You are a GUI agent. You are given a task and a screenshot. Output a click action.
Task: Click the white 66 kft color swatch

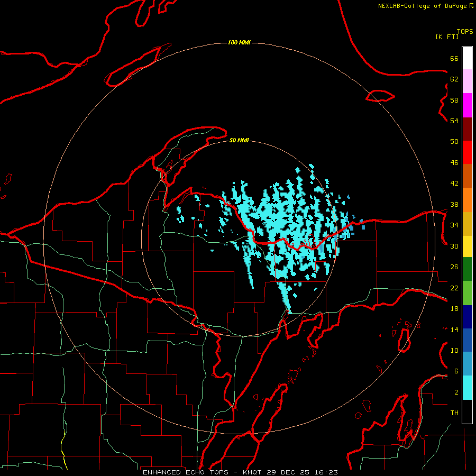click(467, 58)
